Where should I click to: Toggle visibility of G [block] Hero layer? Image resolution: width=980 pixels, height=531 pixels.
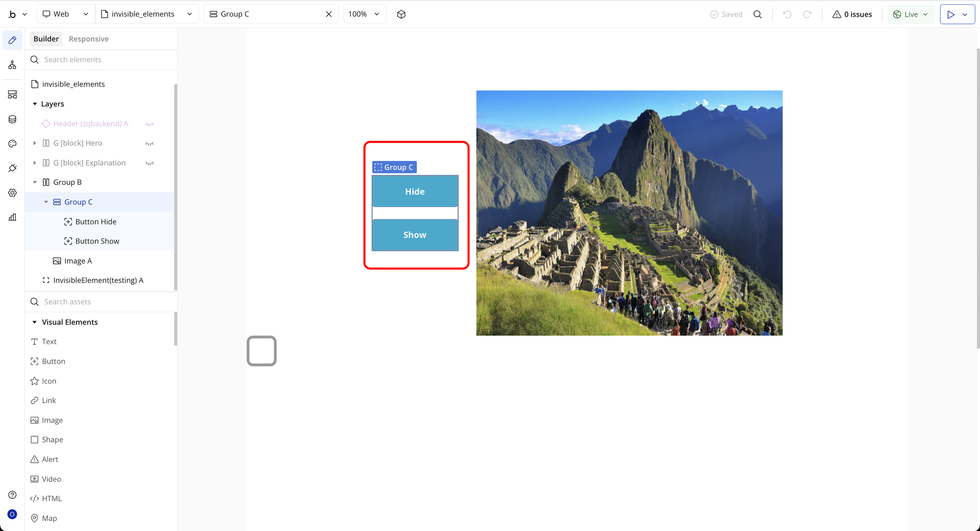pyautogui.click(x=149, y=144)
